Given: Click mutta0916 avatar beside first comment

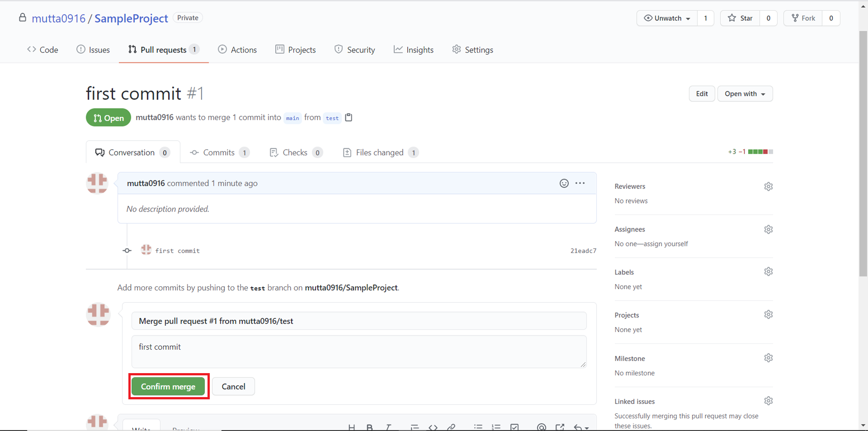Looking at the screenshot, I should tap(97, 183).
